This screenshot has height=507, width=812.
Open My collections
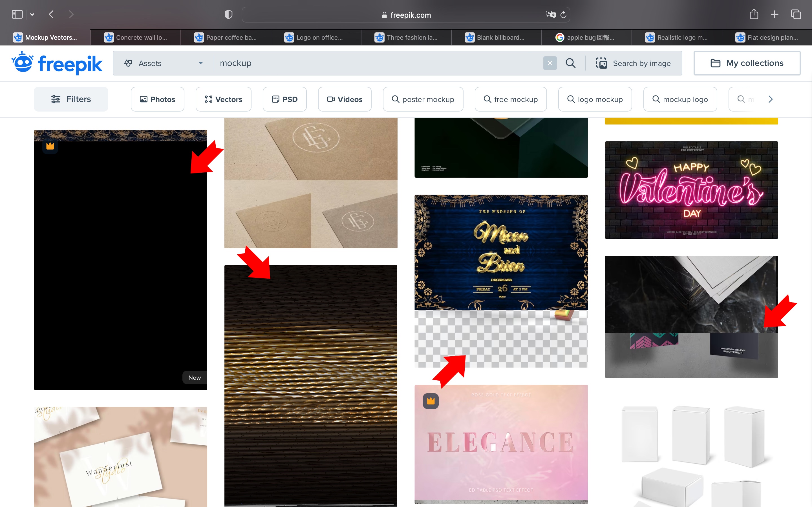[x=747, y=63]
